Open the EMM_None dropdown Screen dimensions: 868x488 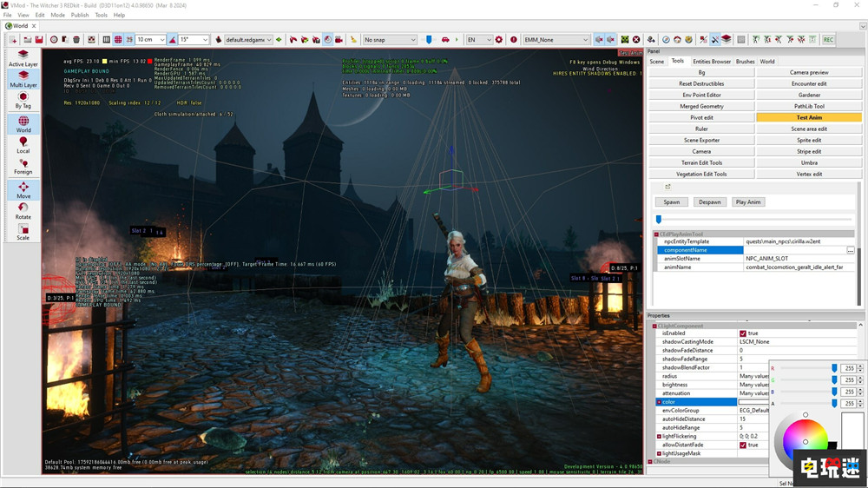click(556, 40)
